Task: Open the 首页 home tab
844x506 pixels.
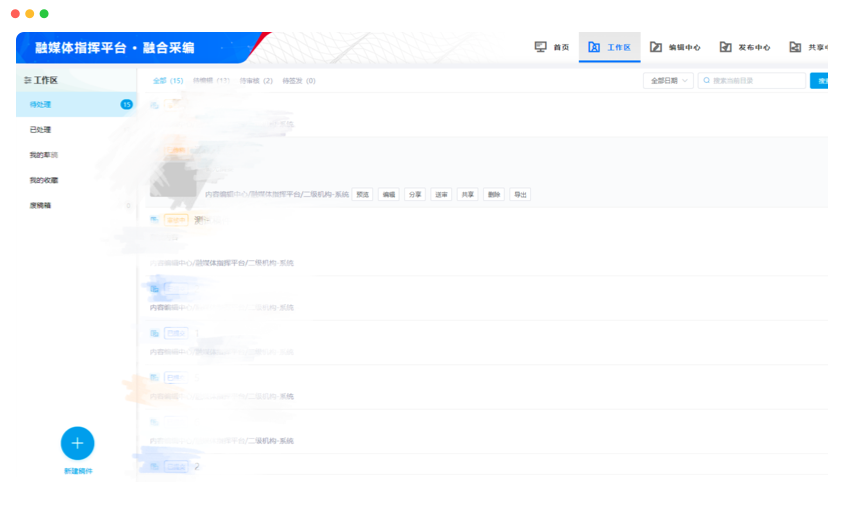Action: point(552,47)
